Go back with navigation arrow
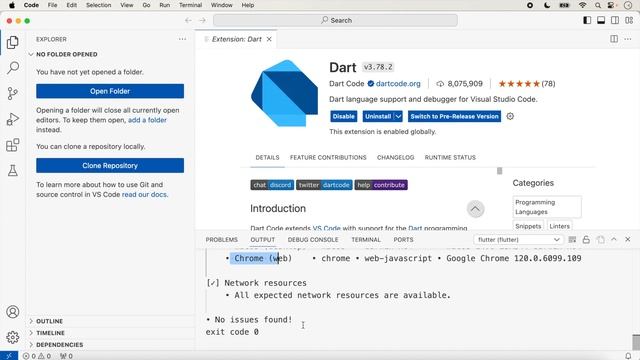The height and width of the screenshot is (360, 640). coord(188,20)
